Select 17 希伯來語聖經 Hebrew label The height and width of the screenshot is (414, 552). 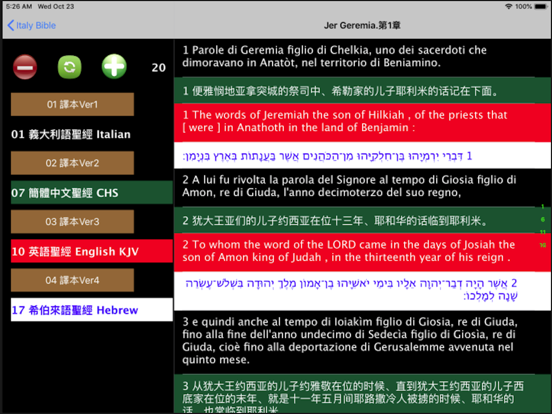92,310
